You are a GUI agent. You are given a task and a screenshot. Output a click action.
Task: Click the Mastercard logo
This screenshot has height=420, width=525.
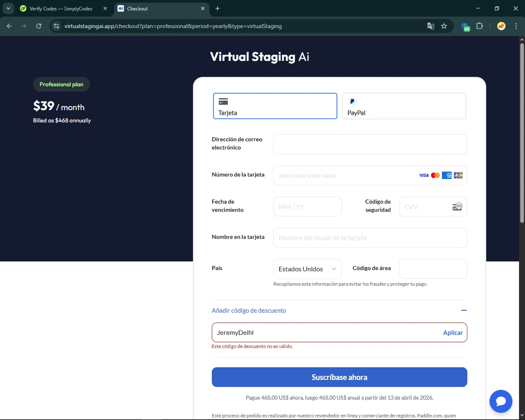coord(435,175)
